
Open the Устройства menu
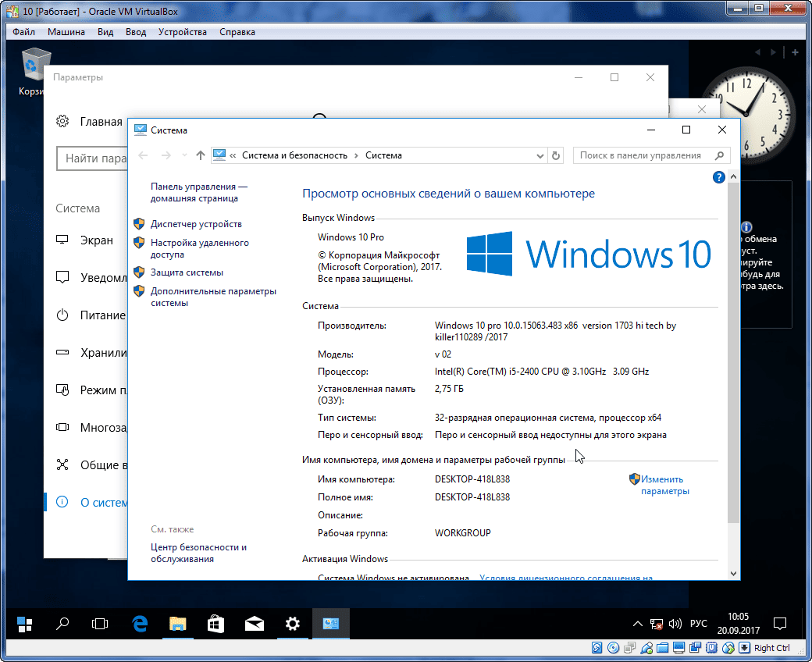[182, 32]
